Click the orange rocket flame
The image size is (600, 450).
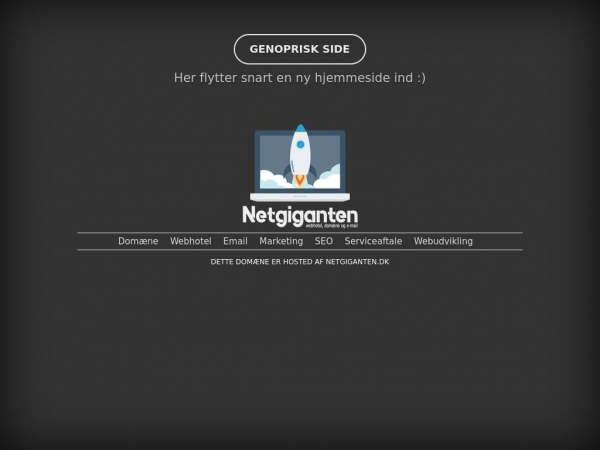pyautogui.click(x=300, y=180)
